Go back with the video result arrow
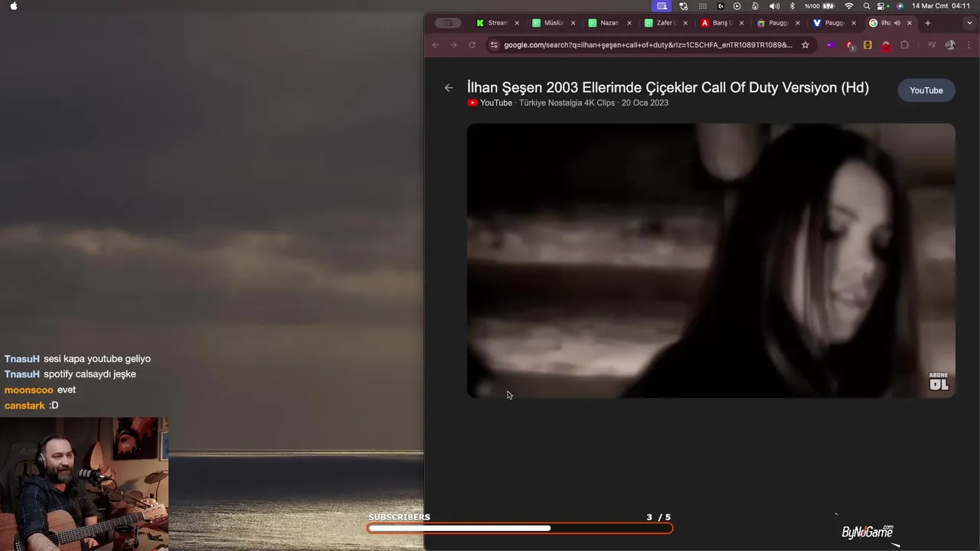The image size is (980, 551). 449,88
